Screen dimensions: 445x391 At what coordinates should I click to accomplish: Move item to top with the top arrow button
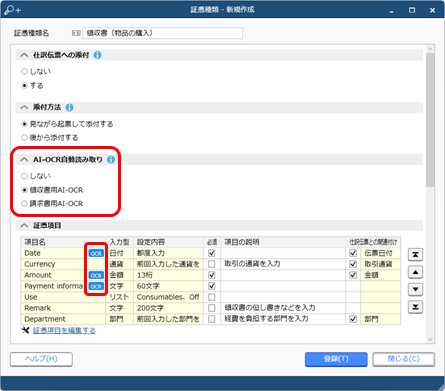[x=415, y=255]
